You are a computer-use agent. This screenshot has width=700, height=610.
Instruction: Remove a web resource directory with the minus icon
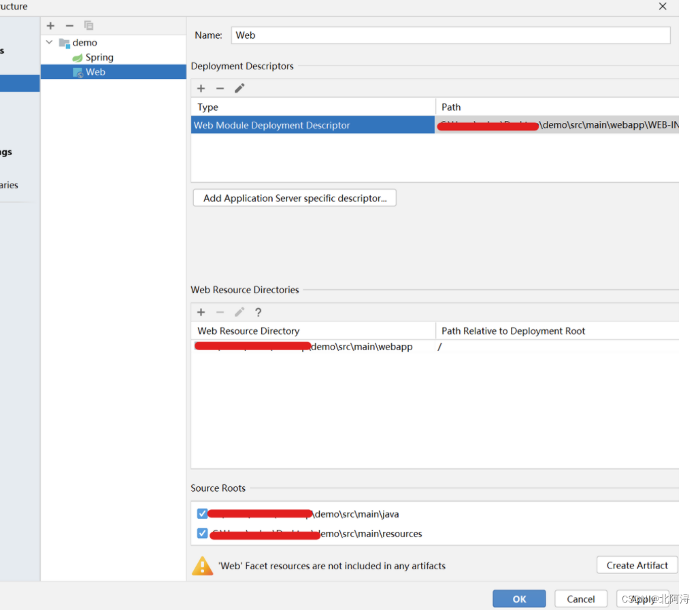219,311
